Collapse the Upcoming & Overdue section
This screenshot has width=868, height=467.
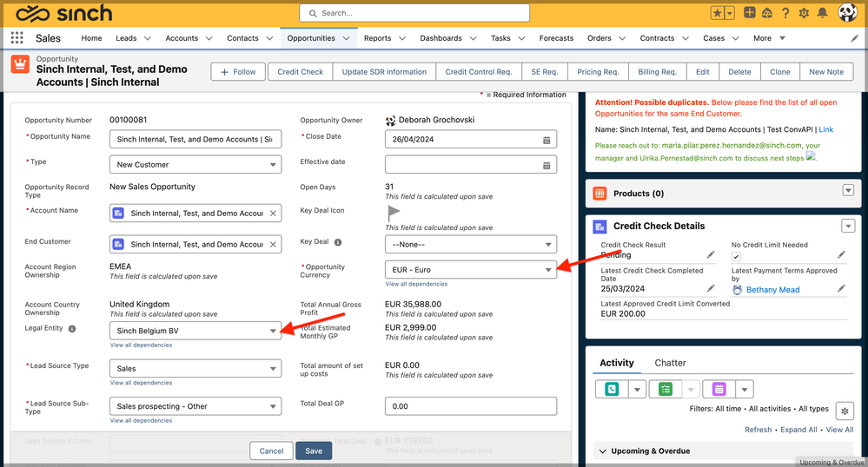point(603,451)
